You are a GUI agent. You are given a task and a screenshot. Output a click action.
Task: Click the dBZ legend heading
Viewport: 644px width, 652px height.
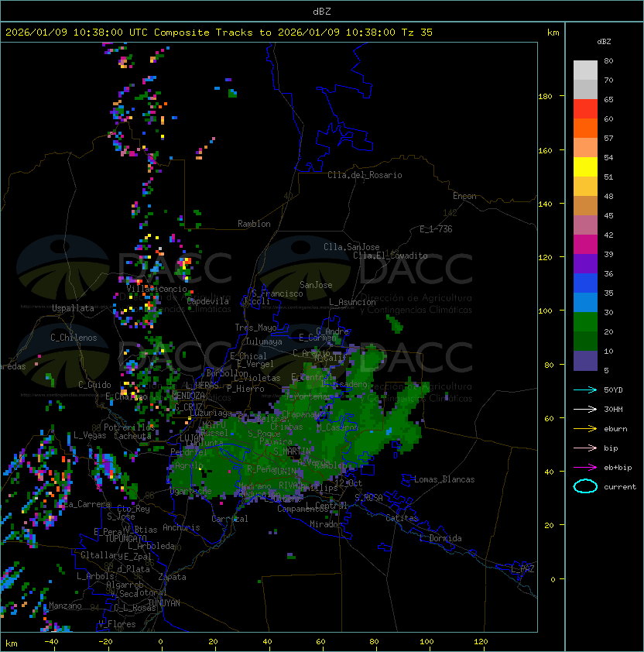[604, 42]
